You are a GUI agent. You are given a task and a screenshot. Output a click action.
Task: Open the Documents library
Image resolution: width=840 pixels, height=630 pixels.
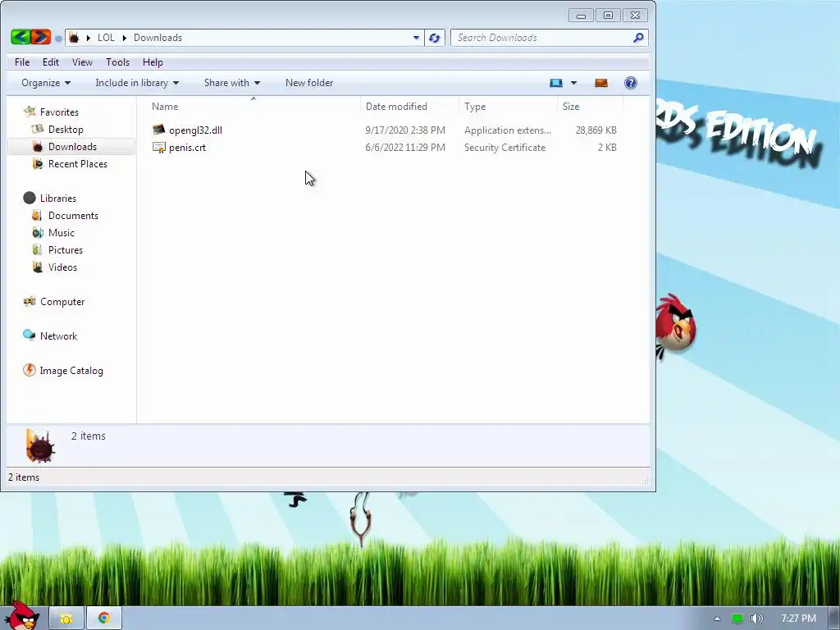pyautogui.click(x=73, y=216)
